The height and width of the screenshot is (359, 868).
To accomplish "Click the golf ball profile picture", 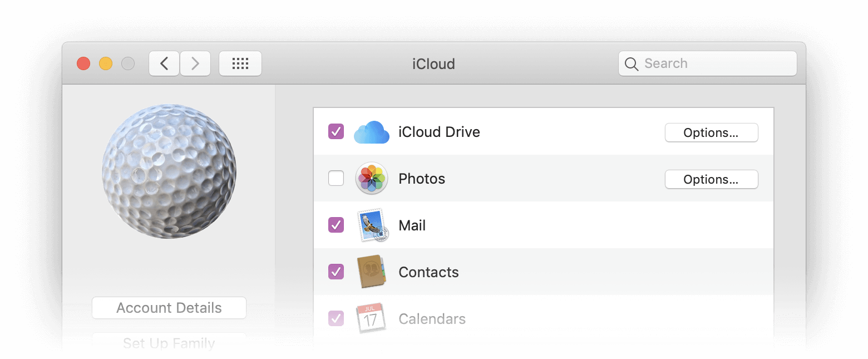I will point(169,171).
